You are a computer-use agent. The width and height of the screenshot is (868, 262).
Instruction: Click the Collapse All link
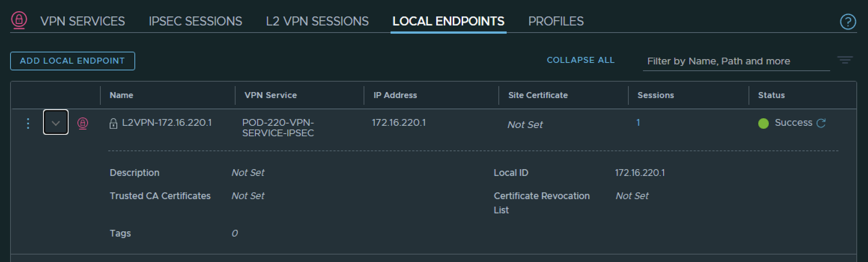point(580,60)
